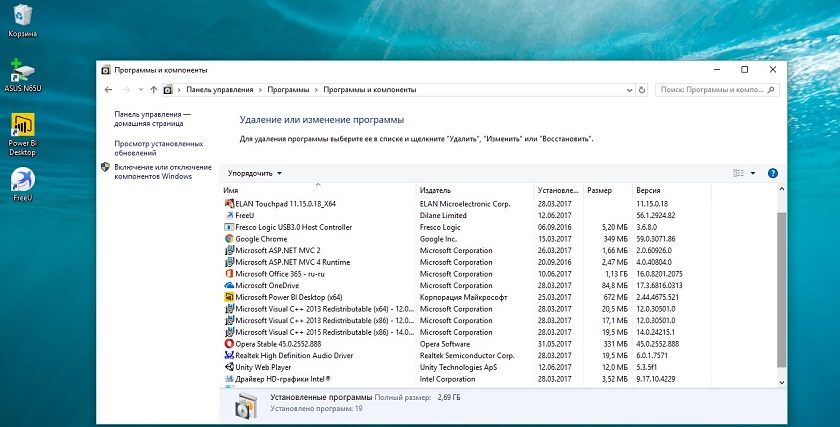Click the installed programs details pane icon
This screenshot has width=840, height=427.
[x=247, y=406]
